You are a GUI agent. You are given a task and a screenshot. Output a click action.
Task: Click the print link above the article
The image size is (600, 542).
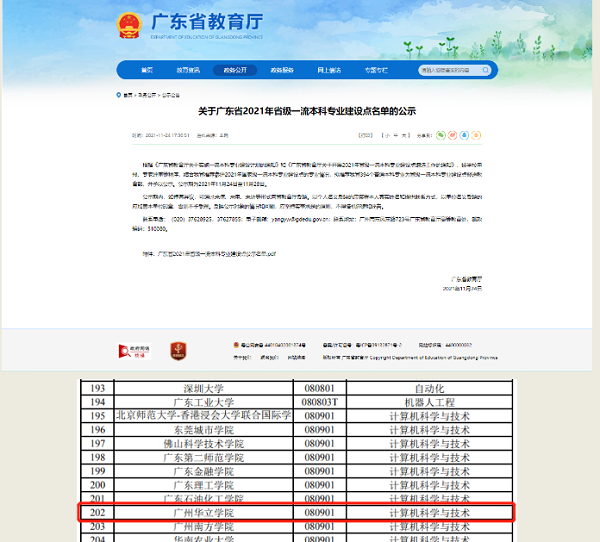(365, 135)
